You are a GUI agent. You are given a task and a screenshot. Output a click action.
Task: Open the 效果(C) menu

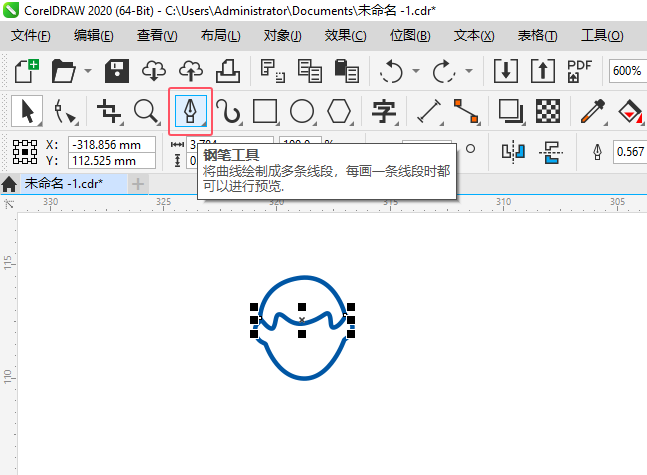coord(345,35)
